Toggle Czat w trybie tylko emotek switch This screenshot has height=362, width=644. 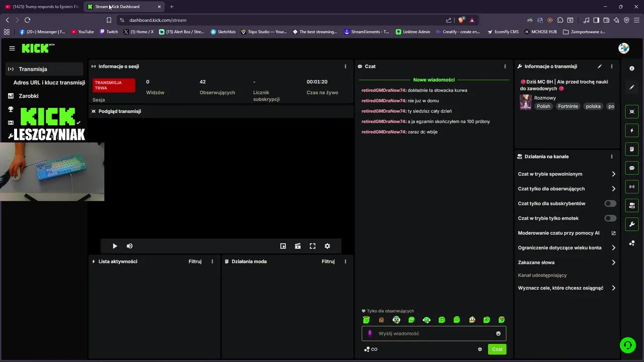610,218
